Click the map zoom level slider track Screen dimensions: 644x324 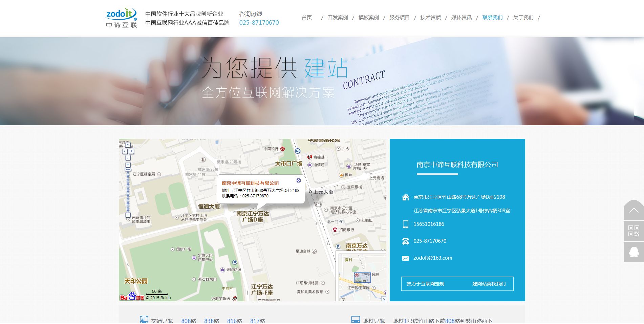pyautogui.click(x=128, y=191)
